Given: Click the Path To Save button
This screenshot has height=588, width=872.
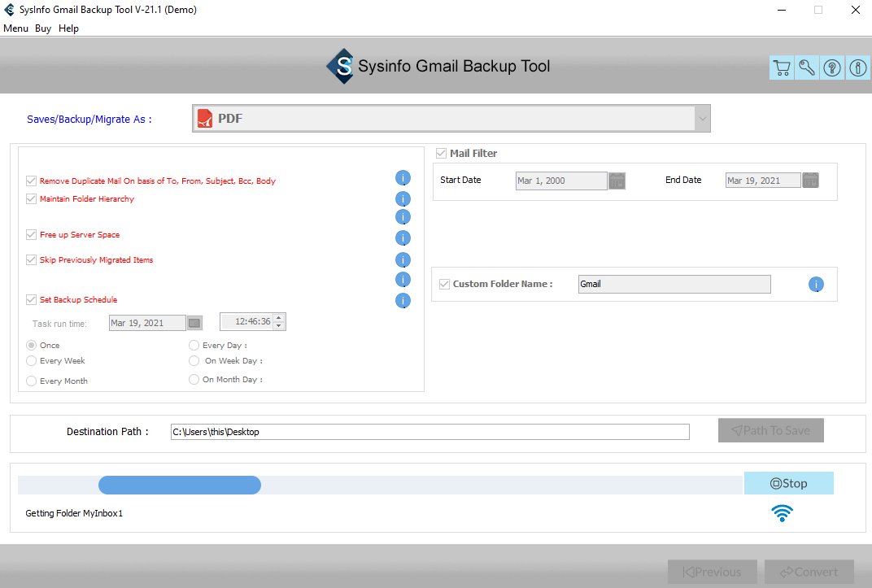Looking at the screenshot, I should 771,431.
